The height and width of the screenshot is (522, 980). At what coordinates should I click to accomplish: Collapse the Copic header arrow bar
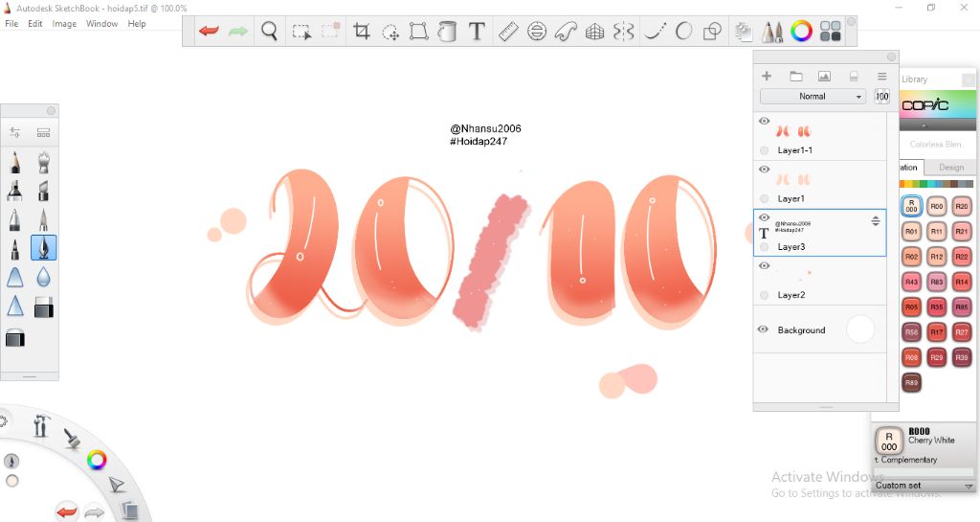click(x=937, y=125)
